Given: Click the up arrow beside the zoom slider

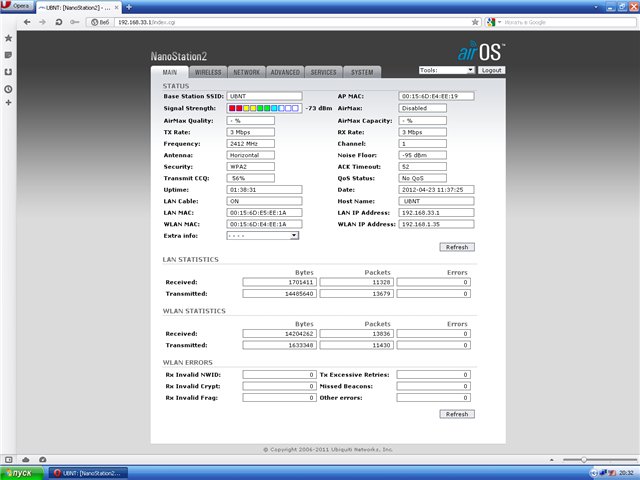Looking at the screenshot, I should 552,460.
